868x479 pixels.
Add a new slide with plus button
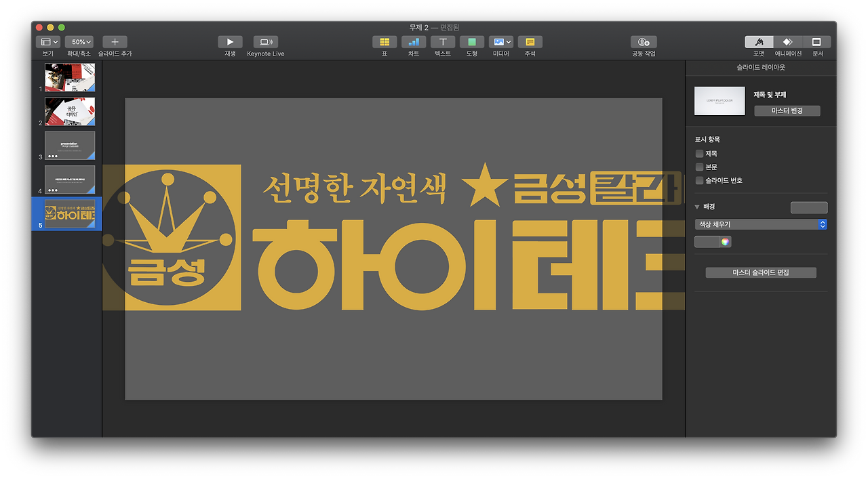click(115, 42)
